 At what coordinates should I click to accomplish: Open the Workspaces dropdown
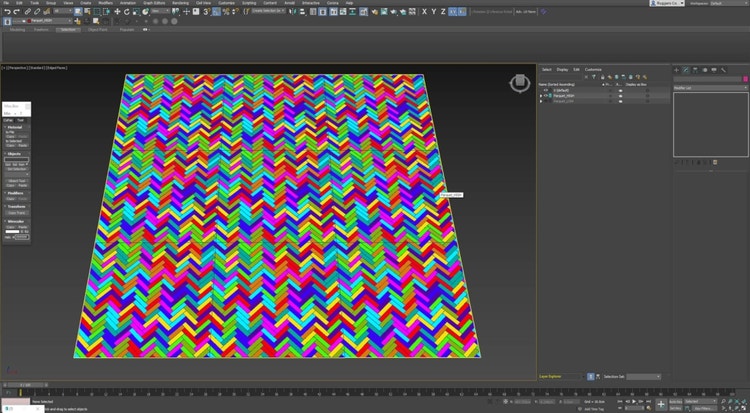point(728,3)
